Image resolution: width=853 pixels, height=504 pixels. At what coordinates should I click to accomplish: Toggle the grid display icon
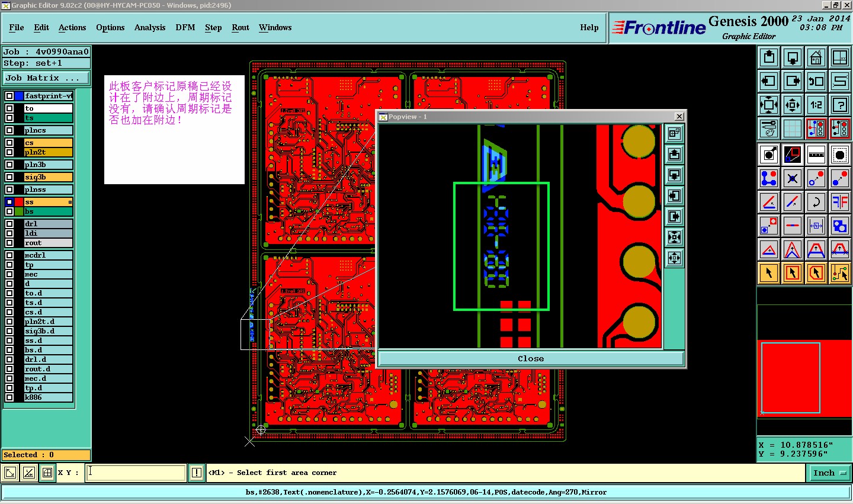click(793, 129)
